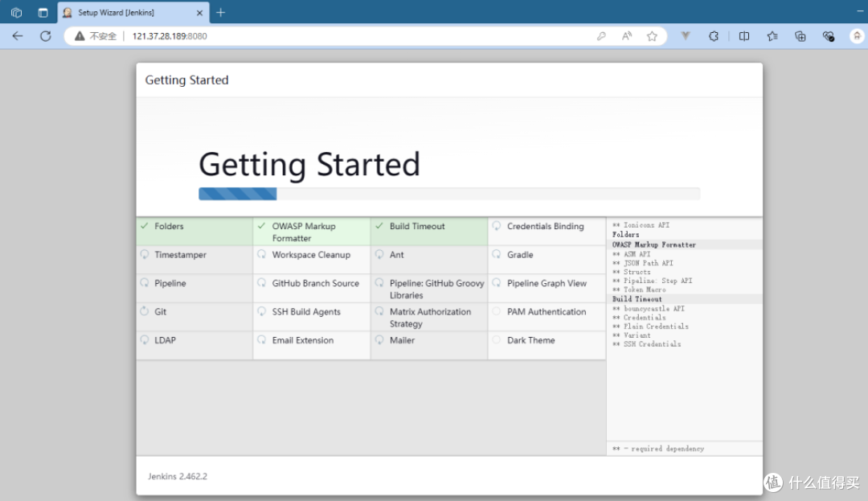
Task: Open read aloud option in address bar
Action: click(627, 36)
